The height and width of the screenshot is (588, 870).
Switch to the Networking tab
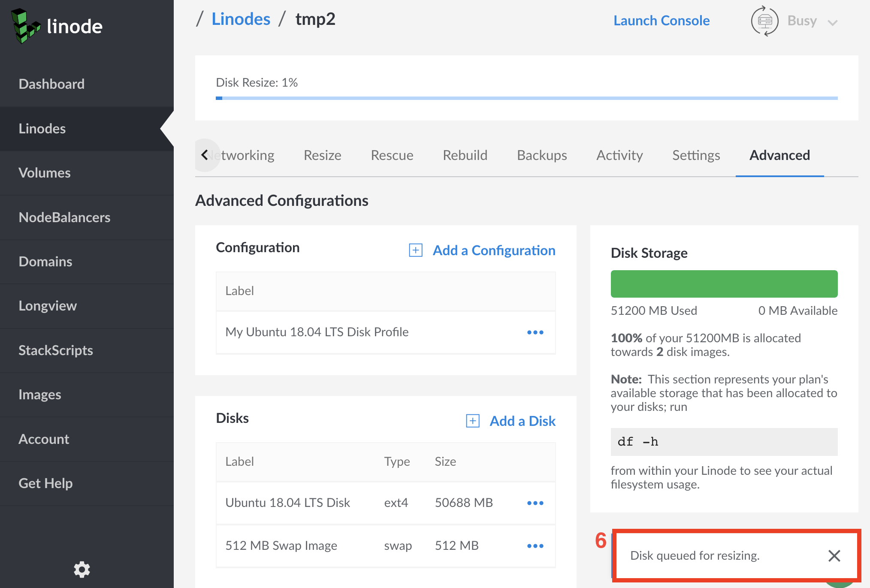pyautogui.click(x=242, y=155)
